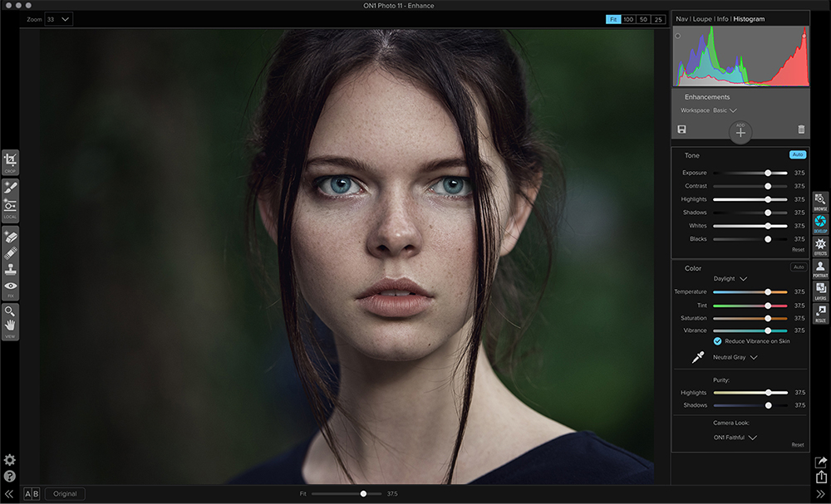This screenshot has height=504, width=831.
Task: Switch to the Portrait module
Action: (x=820, y=267)
